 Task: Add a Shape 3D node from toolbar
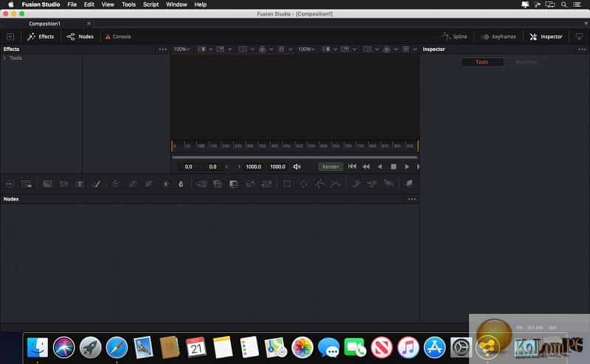[409, 183]
